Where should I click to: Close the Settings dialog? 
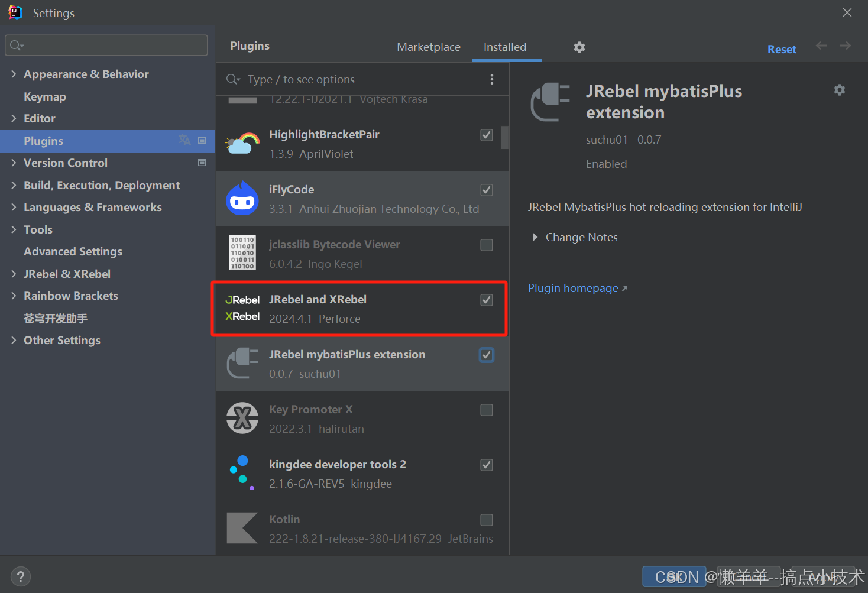point(847,12)
